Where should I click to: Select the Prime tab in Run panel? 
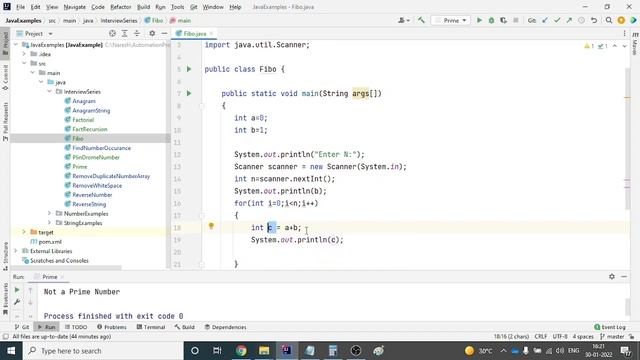point(49,277)
